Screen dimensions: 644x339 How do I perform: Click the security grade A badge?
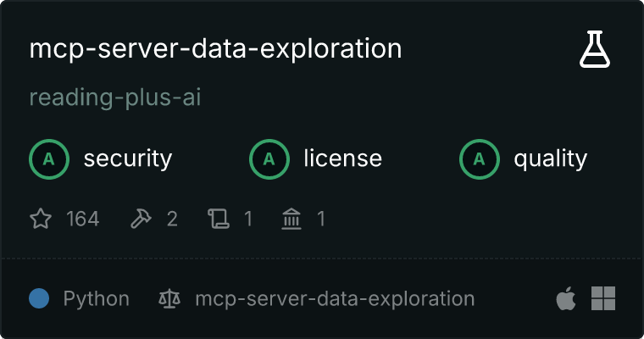click(49, 158)
